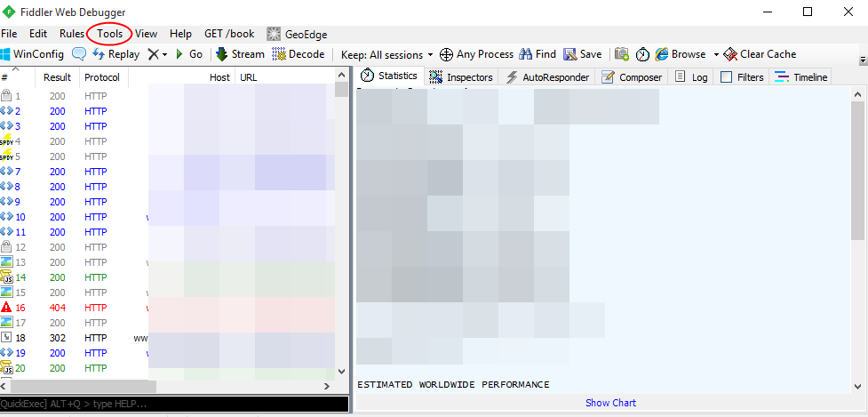Switch to the Composer tab
The width and height of the screenshot is (868, 417).
point(632,77)
